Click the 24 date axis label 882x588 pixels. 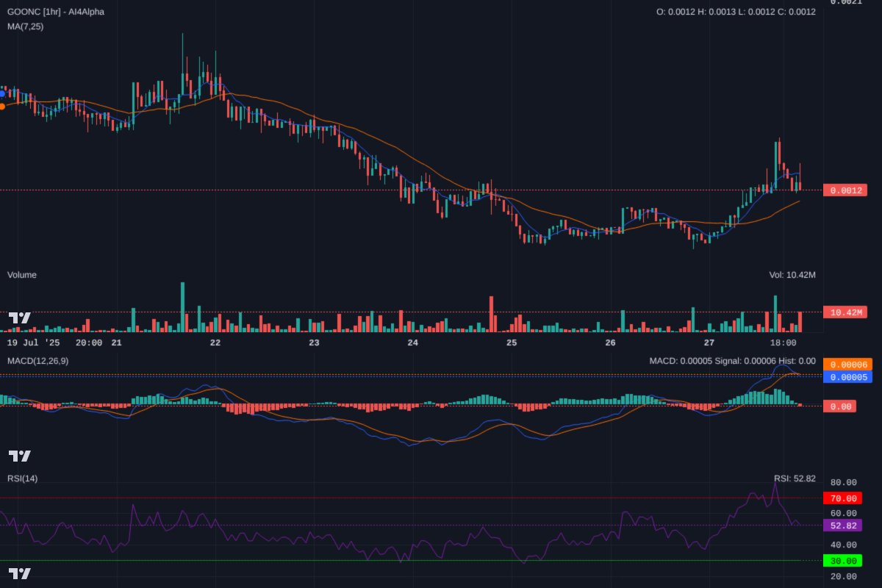[413, 343]
